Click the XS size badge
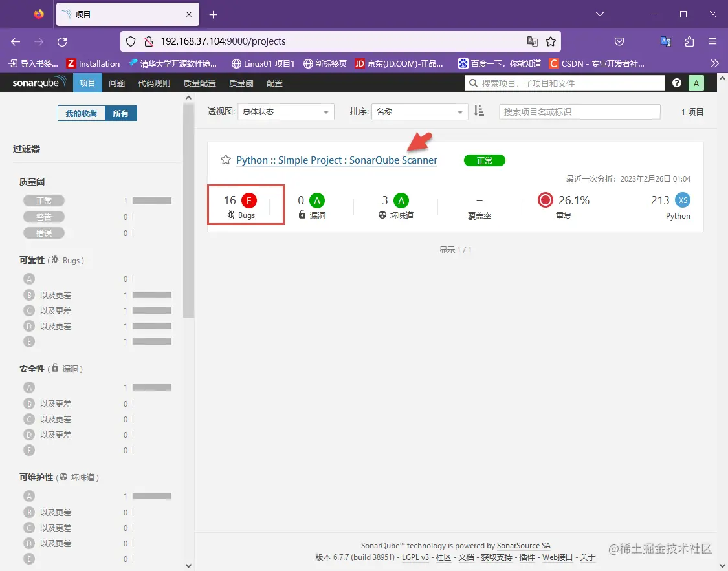 coord(683,200)
